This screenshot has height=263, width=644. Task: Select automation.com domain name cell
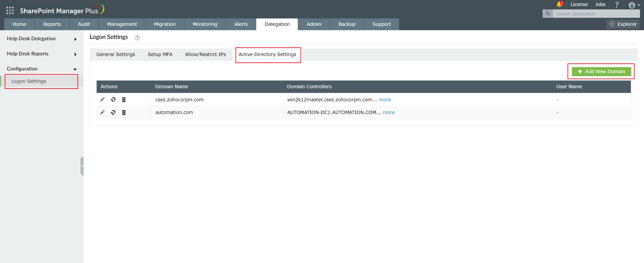174,112
